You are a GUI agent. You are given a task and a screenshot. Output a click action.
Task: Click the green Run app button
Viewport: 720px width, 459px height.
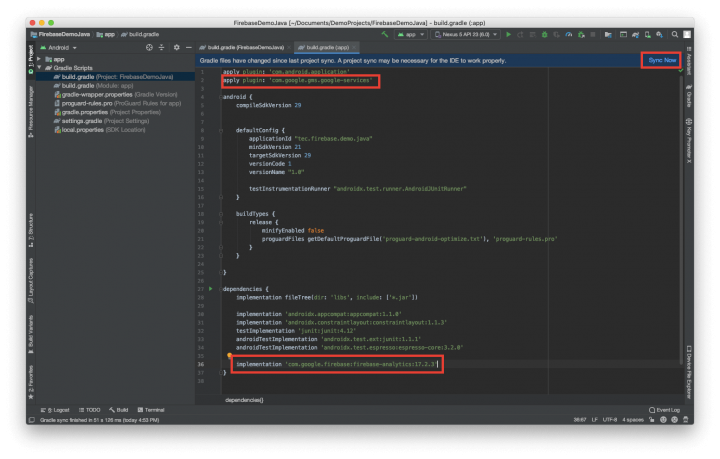click(508, 34)
